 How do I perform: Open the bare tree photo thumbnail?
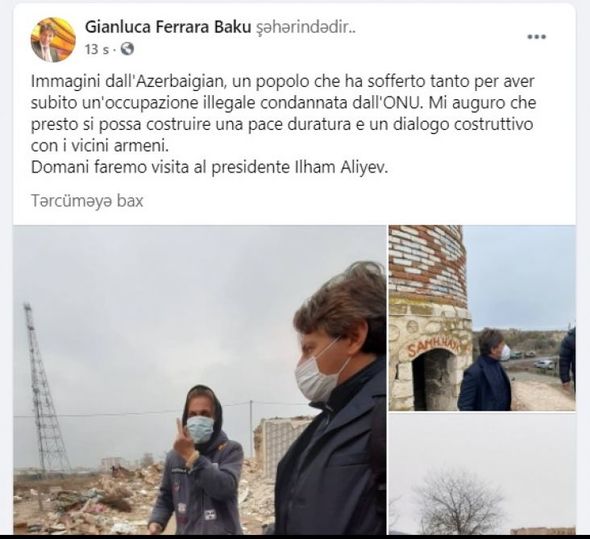point(482,474)
